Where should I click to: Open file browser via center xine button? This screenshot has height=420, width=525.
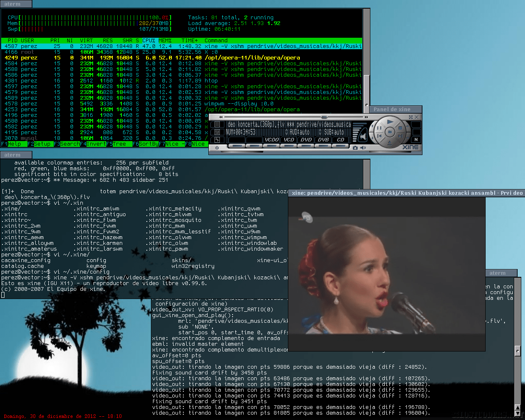[390, 132]
